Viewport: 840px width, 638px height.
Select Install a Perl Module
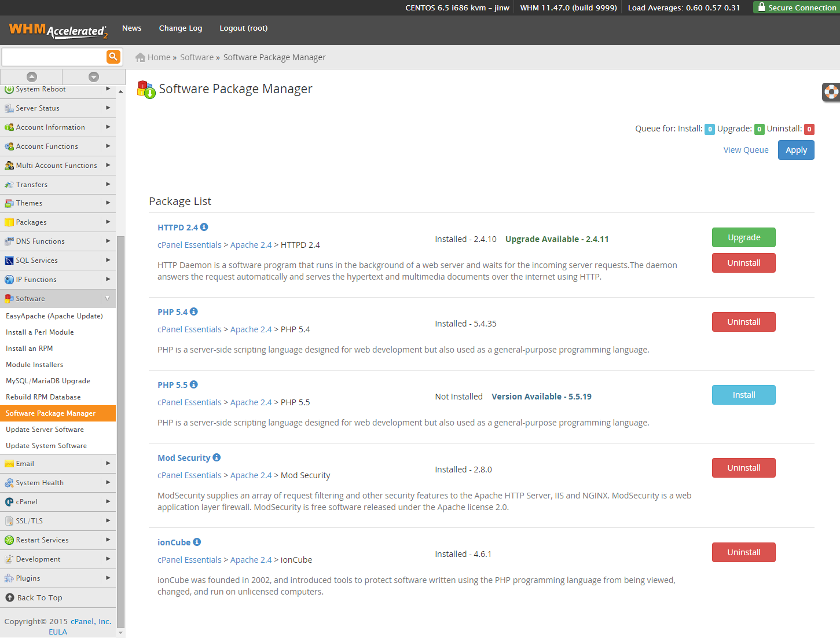pyautogui.click(x=40, y=332)
